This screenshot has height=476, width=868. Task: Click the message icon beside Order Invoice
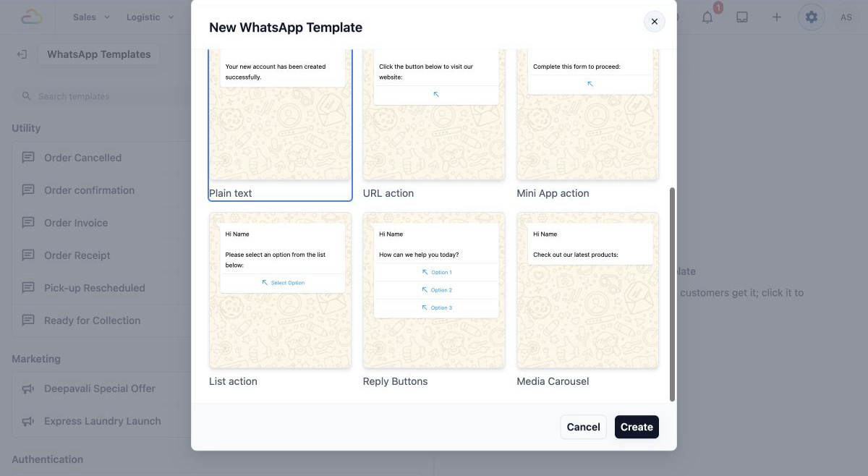[x=28, y=223]
